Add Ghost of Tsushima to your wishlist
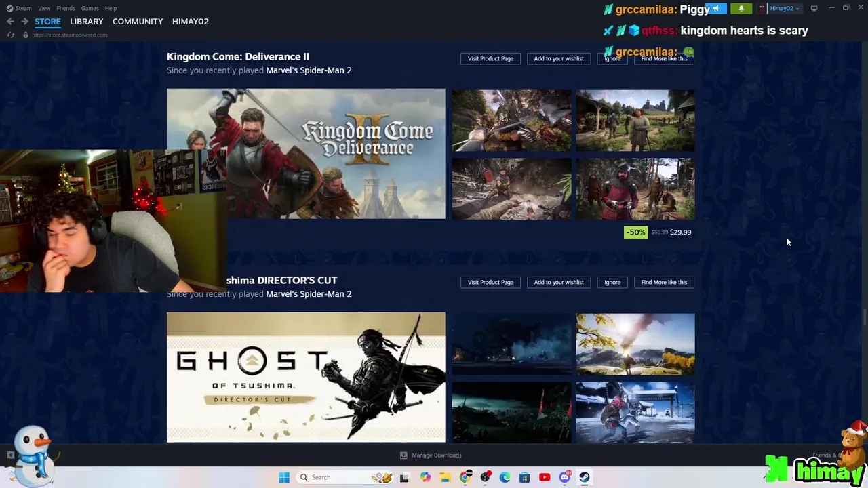The image size is (868, 488). point(559,282)
